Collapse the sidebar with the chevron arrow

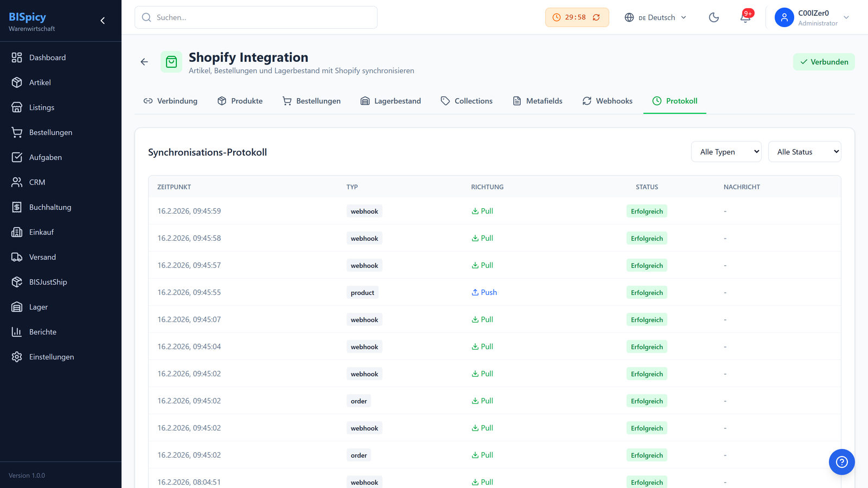[x=103, y=21]
